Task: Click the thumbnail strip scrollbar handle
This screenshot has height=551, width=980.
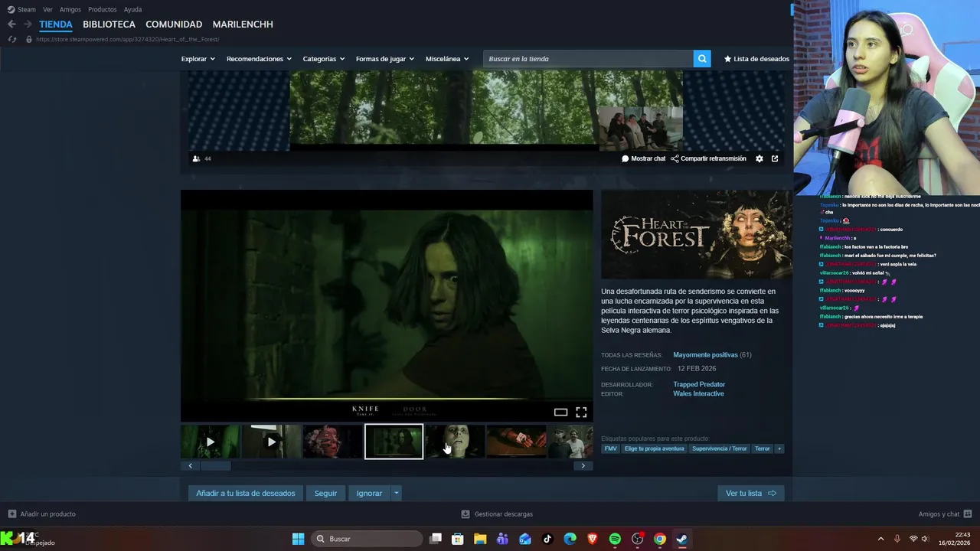Action: click(215, 465)
